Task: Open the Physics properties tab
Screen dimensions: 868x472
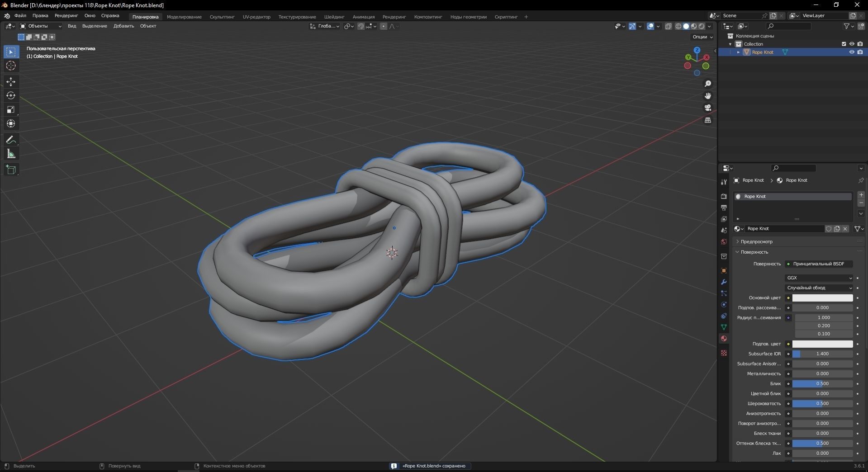Action: (724, 304)
